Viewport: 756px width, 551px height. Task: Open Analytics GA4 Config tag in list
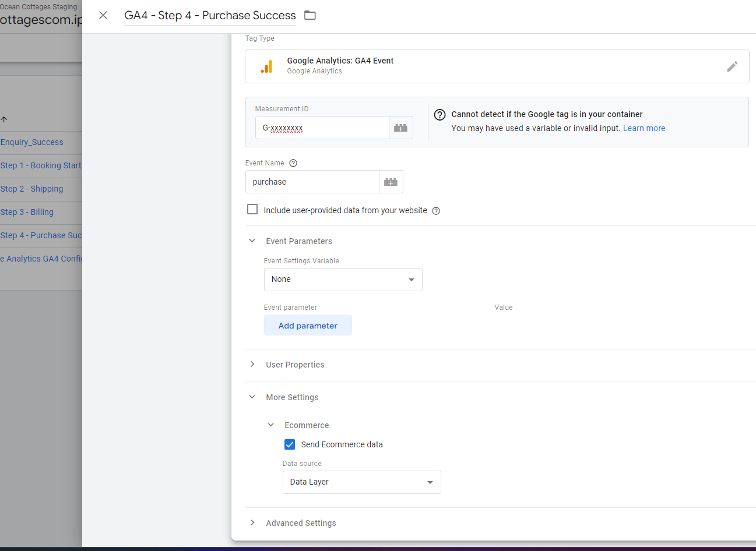(x=41, y=259)
